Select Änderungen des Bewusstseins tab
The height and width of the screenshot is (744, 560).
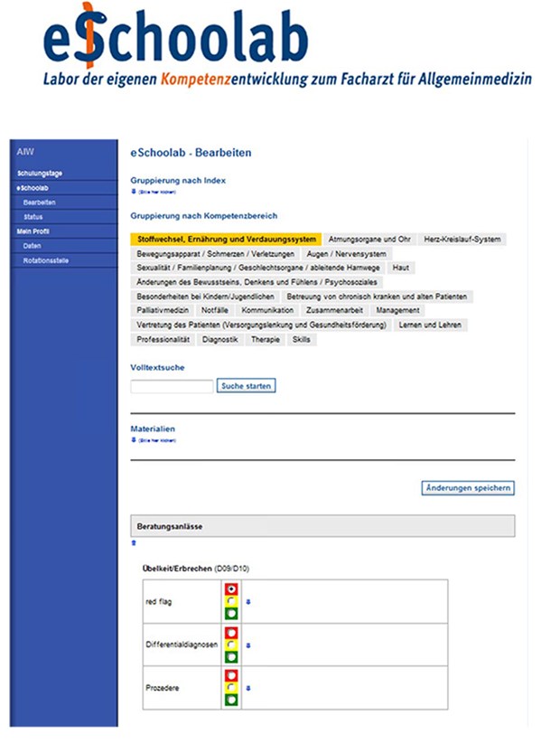pyautogui.click(x=257, y=282)
